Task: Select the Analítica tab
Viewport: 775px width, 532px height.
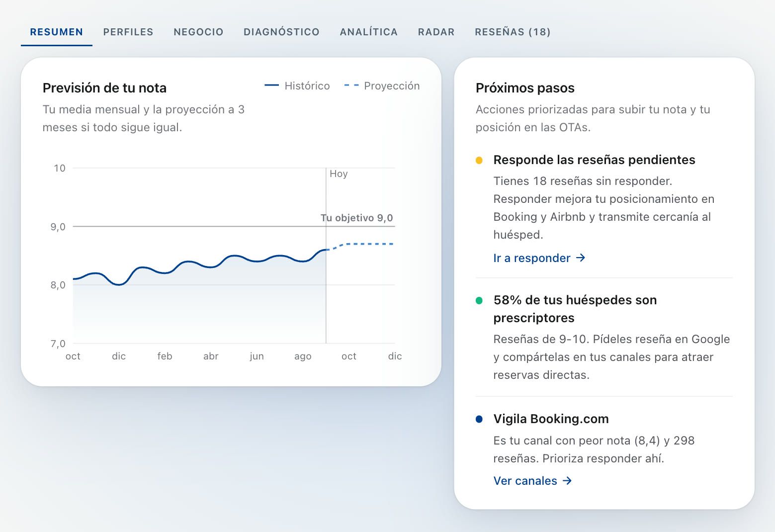Action: (369, 32)
